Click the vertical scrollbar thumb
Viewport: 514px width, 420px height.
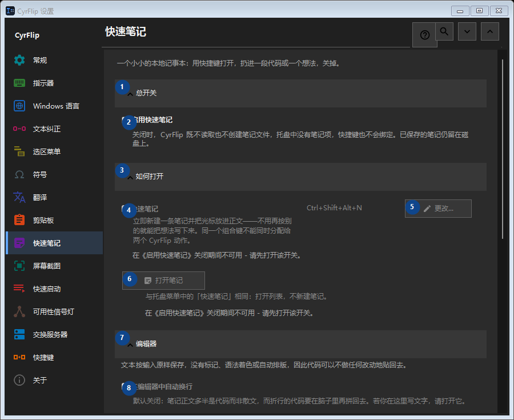[x=503, y=149]
